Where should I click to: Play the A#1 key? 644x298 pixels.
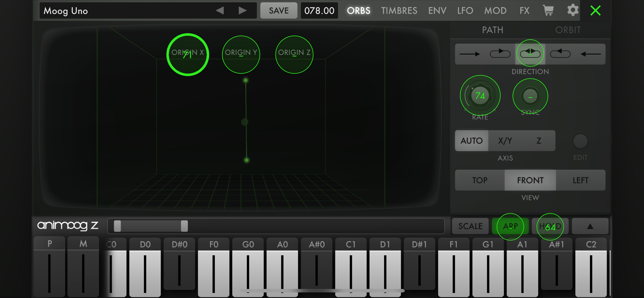click(557, 264)
